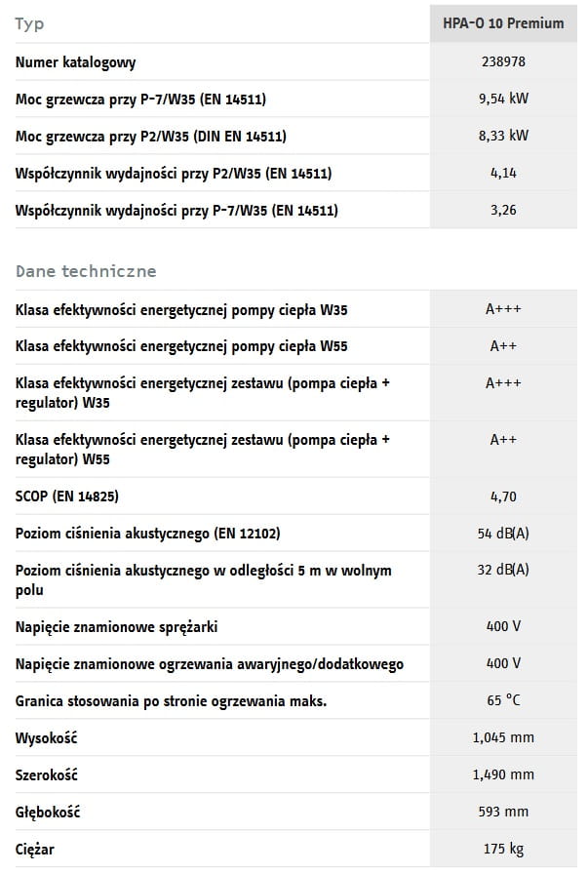Select SCOP value 4,70
Viewport: 588px width, 873px height.
(503, 496)
